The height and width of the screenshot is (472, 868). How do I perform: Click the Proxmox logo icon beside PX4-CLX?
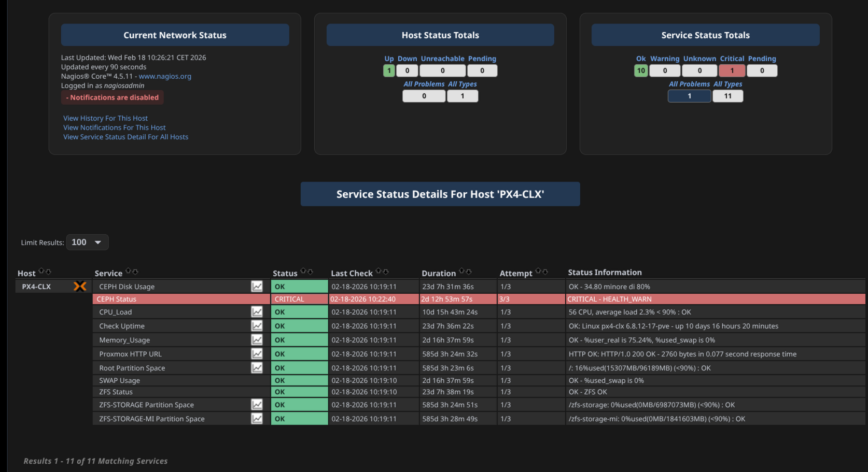[x=80, y=286]
